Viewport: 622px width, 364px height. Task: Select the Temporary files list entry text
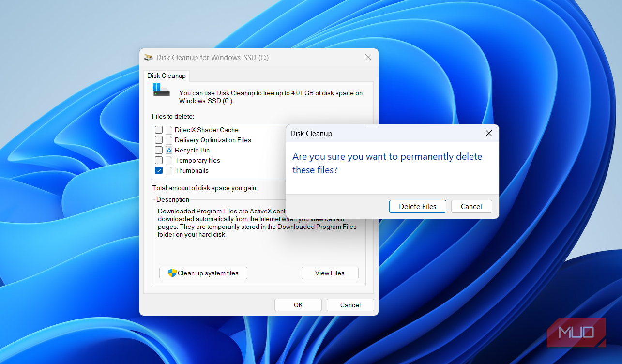click(x=197, y=160)
